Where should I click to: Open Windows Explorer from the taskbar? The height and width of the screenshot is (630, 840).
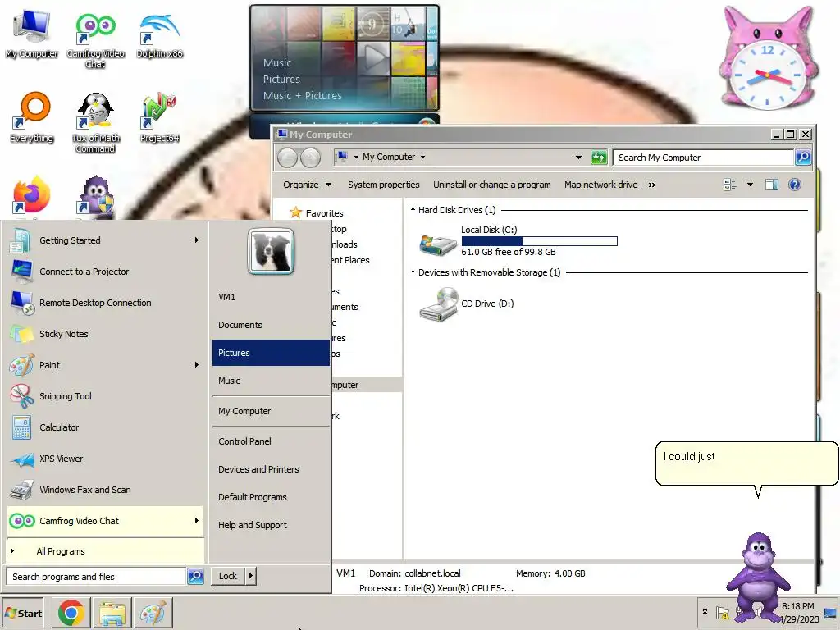click(x=112, y=614)
